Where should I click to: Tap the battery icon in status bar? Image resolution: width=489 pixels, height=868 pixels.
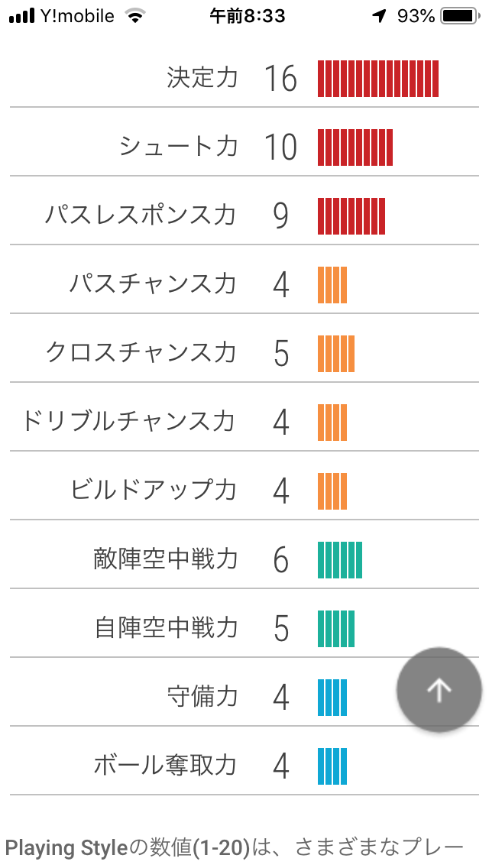(x=458, y=16)
